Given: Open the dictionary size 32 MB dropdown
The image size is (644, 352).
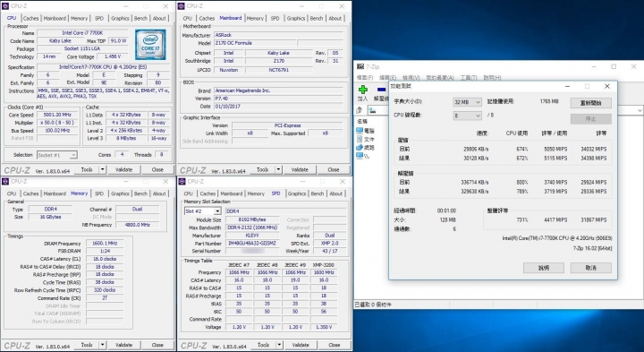Looking at the screenshot, I should point(467,102).
